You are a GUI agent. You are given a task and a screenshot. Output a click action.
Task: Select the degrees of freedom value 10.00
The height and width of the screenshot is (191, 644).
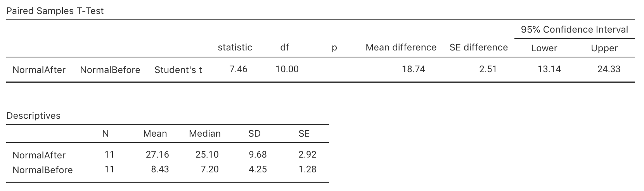(287, 69)
